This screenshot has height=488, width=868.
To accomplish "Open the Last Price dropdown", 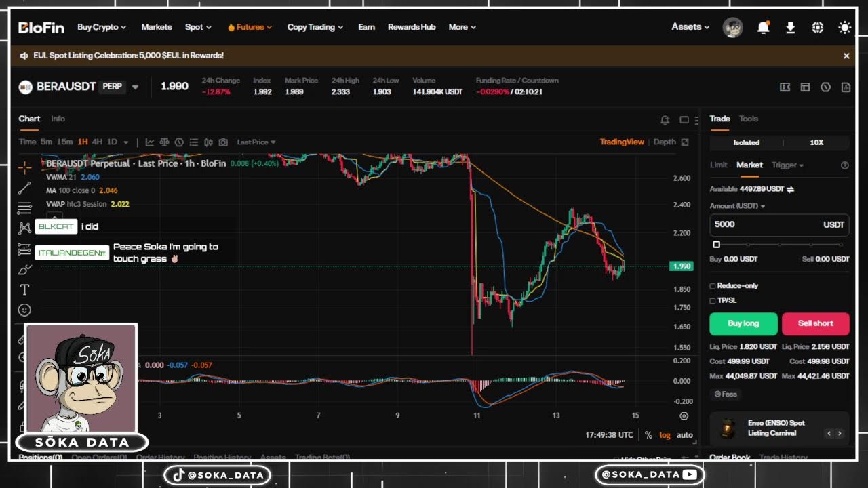I will click(x=256, y=142).
